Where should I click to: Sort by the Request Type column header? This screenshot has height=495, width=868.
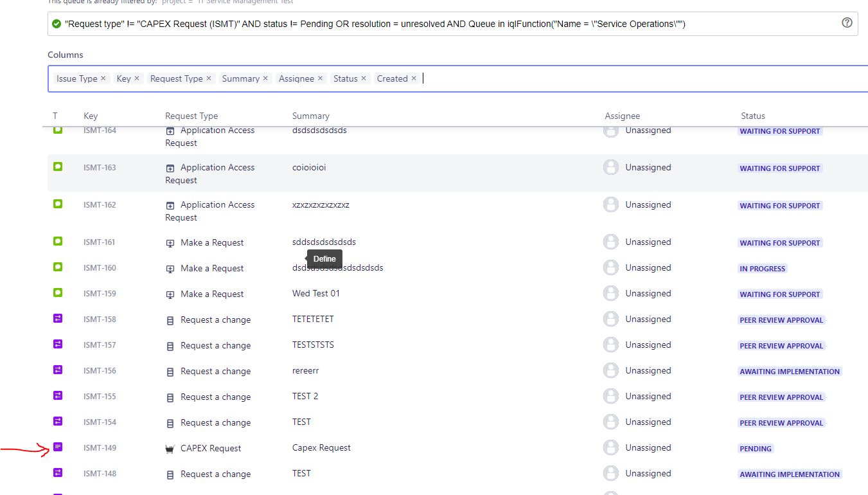click(x=191, y=116)
